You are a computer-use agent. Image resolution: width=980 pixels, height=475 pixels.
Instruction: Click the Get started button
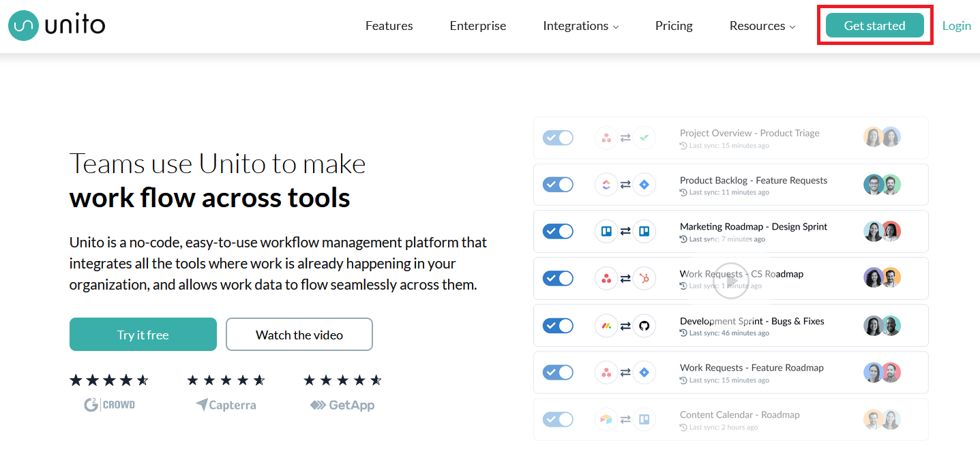[875, 25]
